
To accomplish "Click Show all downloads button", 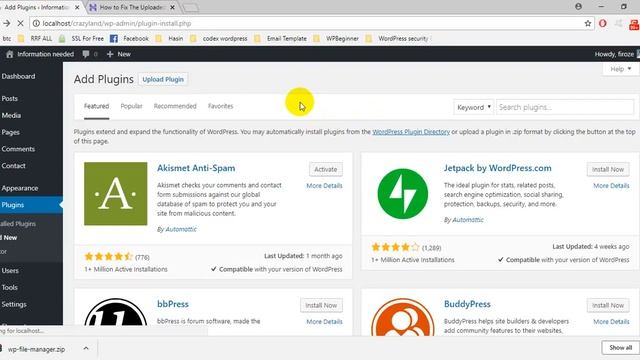I will tap(620, 347).
